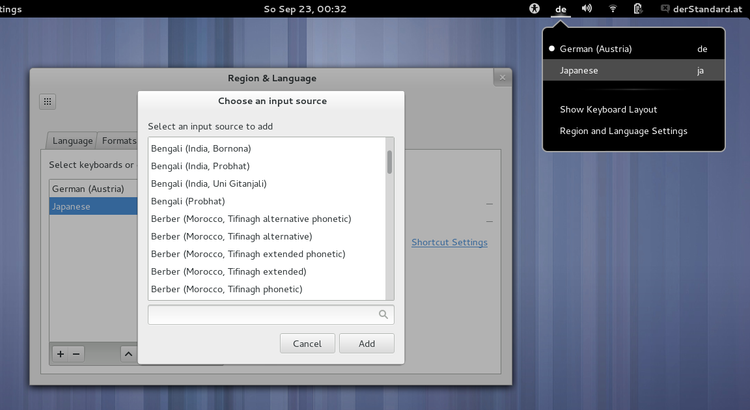Open the derStandard.at user menu
This screenshot has height=410, width=750.
pyautogui.click(x=700, y=9)
